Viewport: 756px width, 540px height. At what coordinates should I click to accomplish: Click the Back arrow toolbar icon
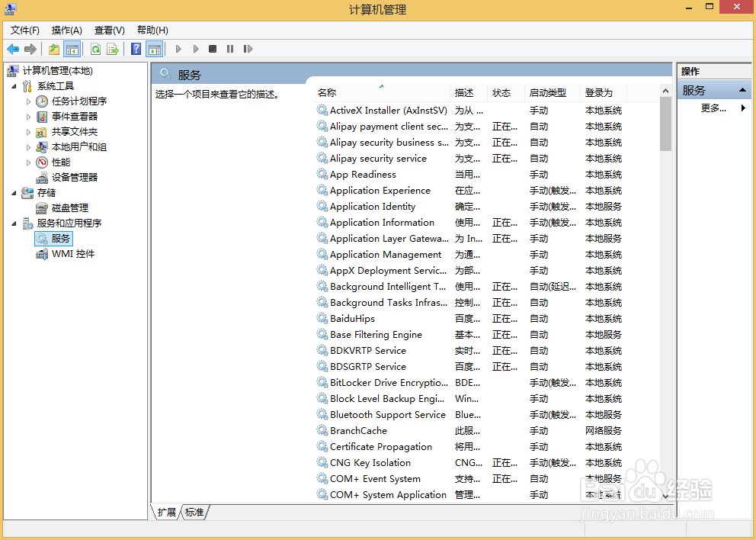pos(13,49)
